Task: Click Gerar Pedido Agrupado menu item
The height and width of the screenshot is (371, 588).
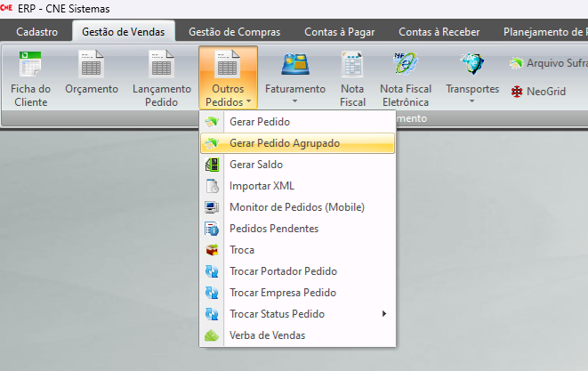Action: pos(284,143)
